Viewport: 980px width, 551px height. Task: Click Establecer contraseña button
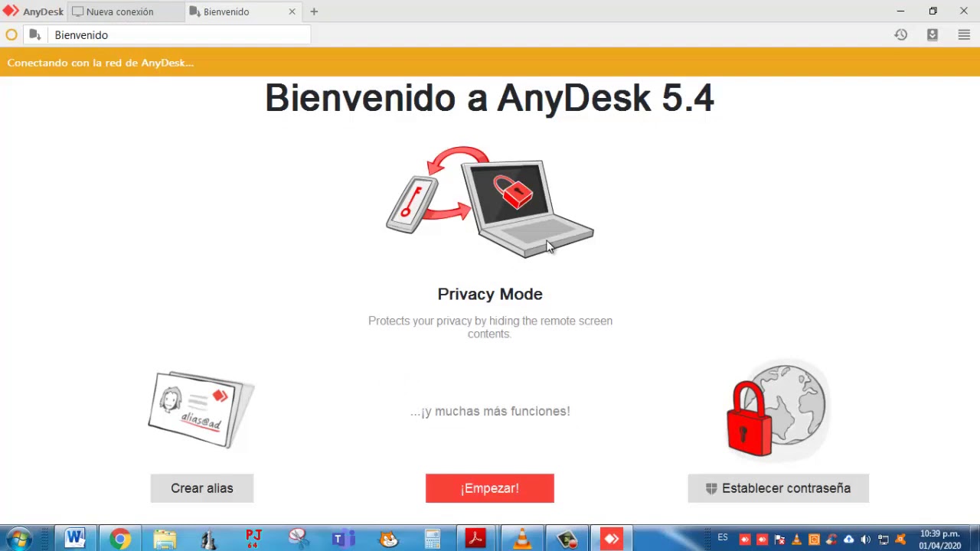point(778,488)
